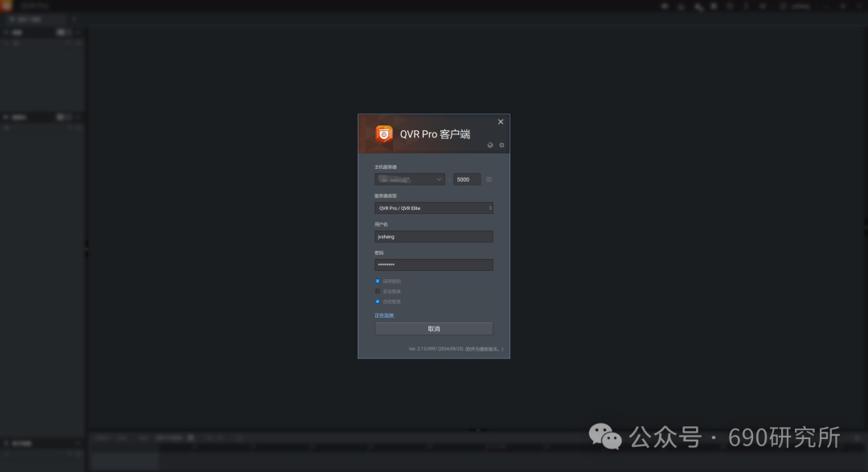Open the gear settings icon in dialog header
The height and width of the screenshot is (472, 868).
(x=502, y=146)
